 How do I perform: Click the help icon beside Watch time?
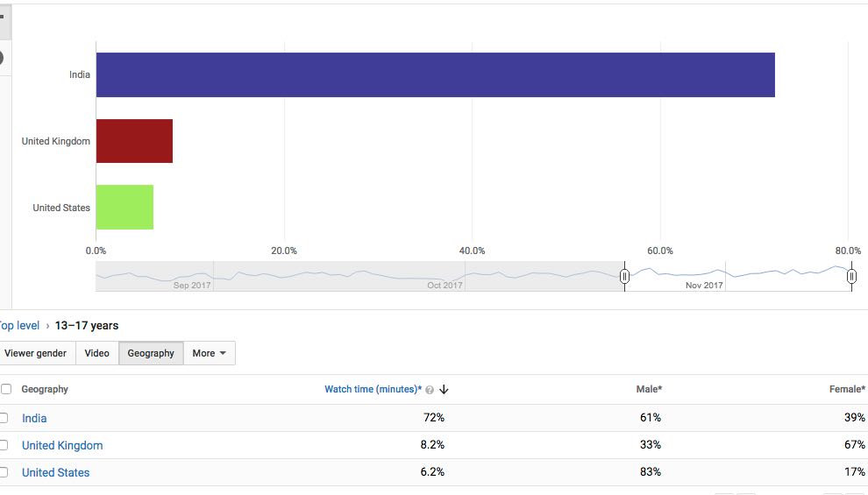click(x=430, y=390)
